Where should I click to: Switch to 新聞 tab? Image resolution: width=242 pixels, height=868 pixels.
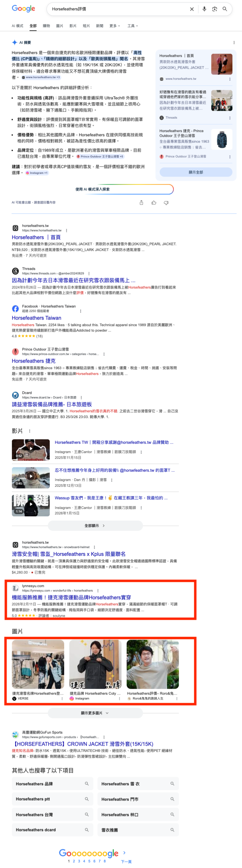[99, 26]
